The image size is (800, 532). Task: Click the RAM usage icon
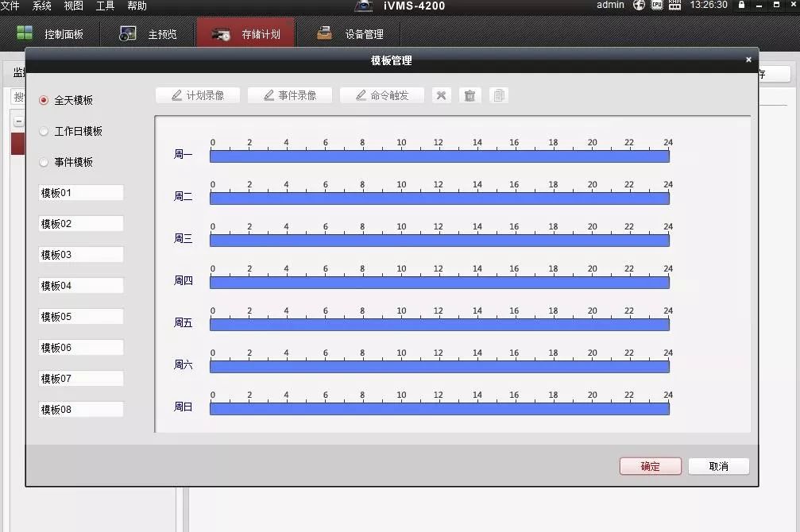675,5
